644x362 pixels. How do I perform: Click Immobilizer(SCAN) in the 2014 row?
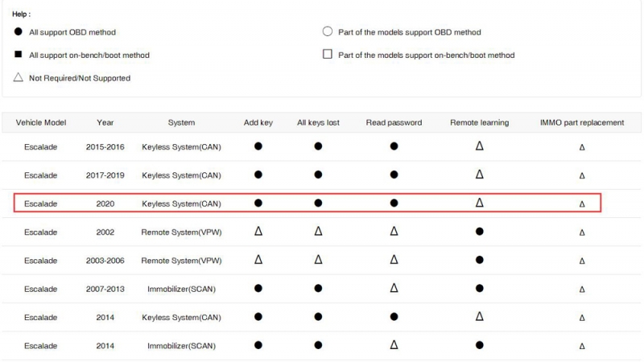pyautogui.click(x=181, y=346)
